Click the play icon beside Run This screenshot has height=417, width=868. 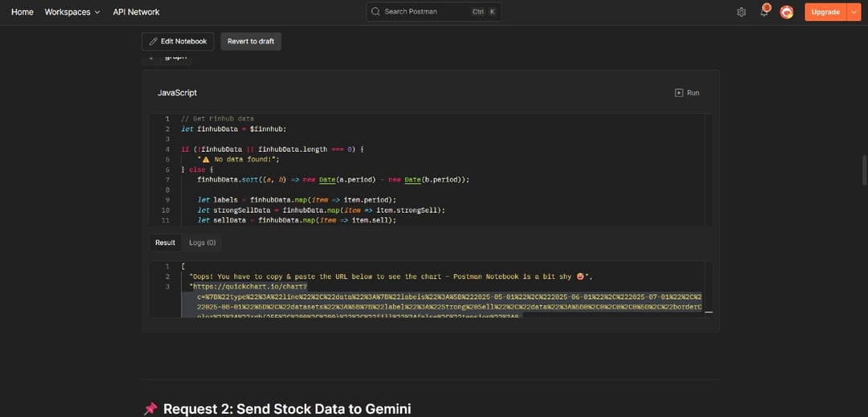678,93
